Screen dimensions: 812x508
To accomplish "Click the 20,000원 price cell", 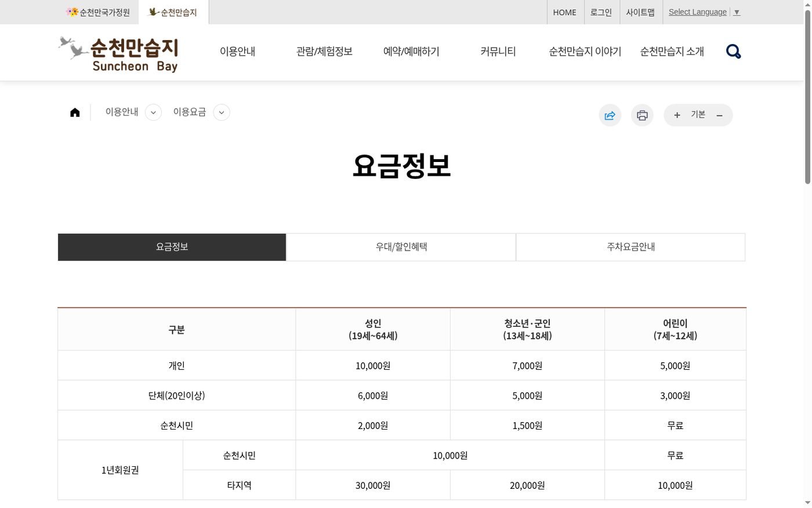I will tap(527, 485).
